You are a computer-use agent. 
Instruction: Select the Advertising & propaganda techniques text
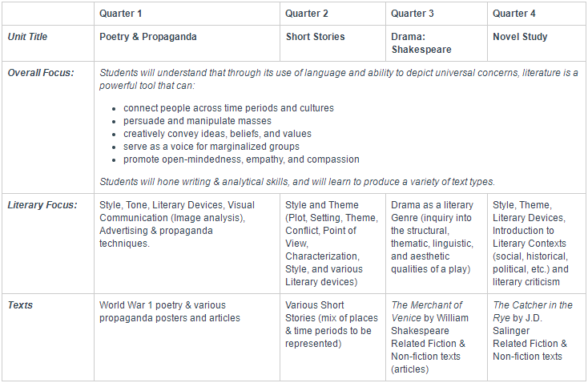tap(155, 237)
